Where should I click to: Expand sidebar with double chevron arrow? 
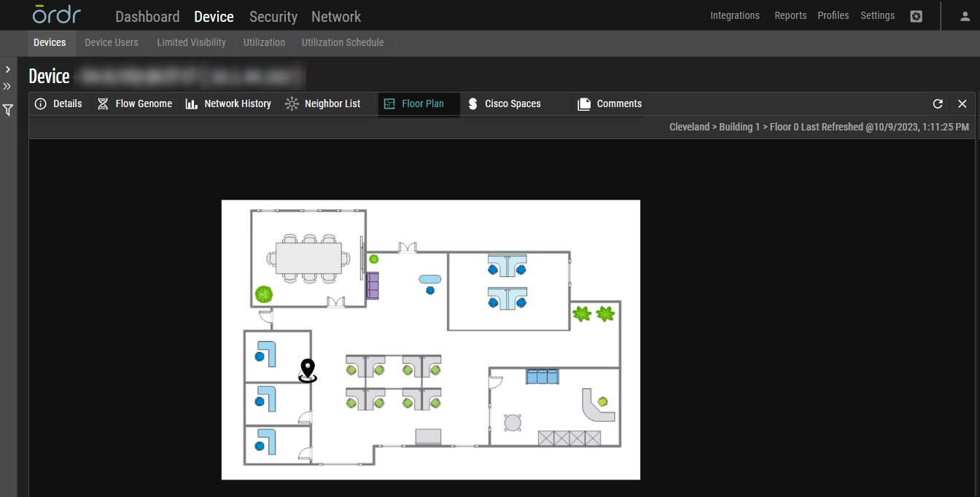pos(7,86)
